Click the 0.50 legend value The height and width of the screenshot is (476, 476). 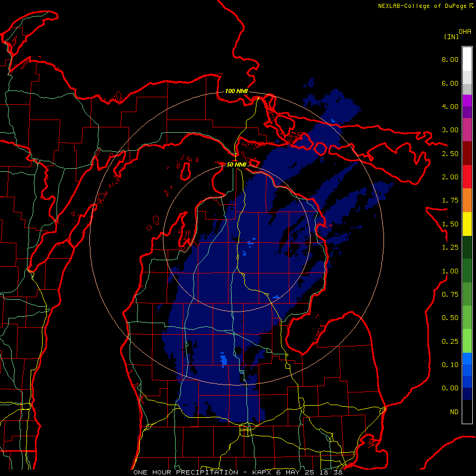(450, 318)
